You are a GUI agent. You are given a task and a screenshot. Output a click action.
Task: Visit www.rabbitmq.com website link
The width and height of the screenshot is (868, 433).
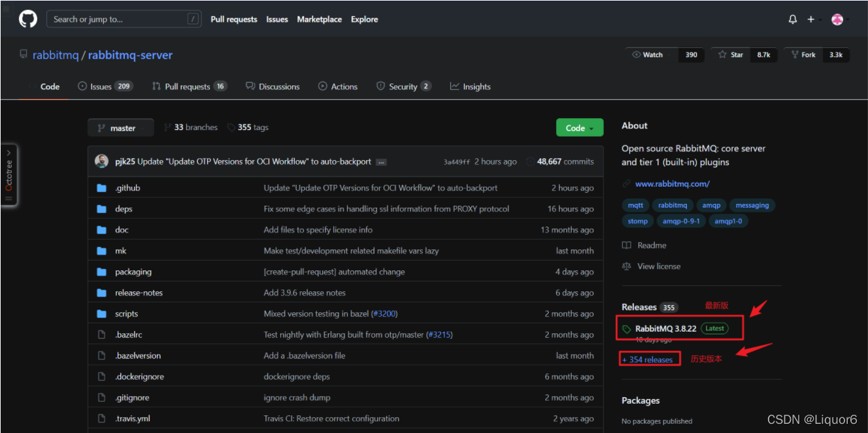pos(672,184)
